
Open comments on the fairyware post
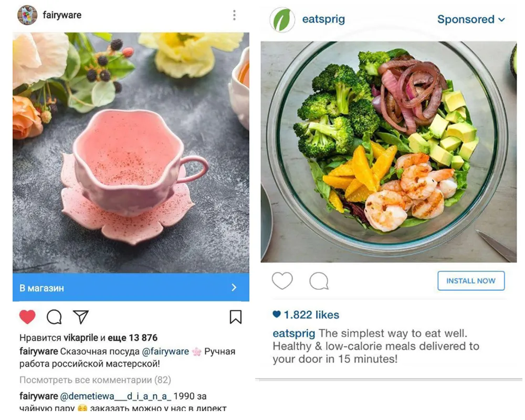point(54,317)
